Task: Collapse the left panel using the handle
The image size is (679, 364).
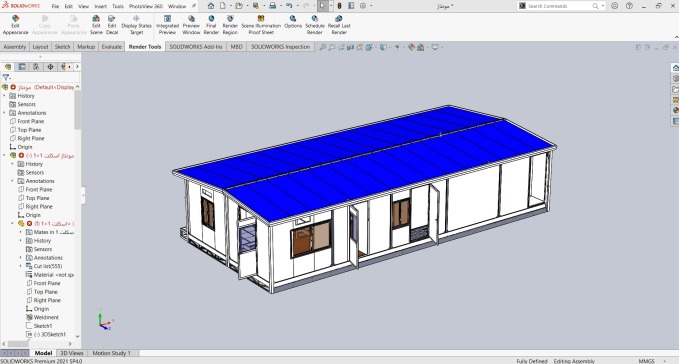Action: pos(83,196)
